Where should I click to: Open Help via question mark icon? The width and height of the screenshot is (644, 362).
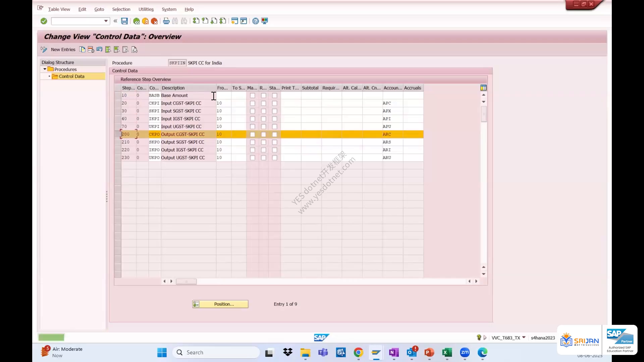[256, 21]
